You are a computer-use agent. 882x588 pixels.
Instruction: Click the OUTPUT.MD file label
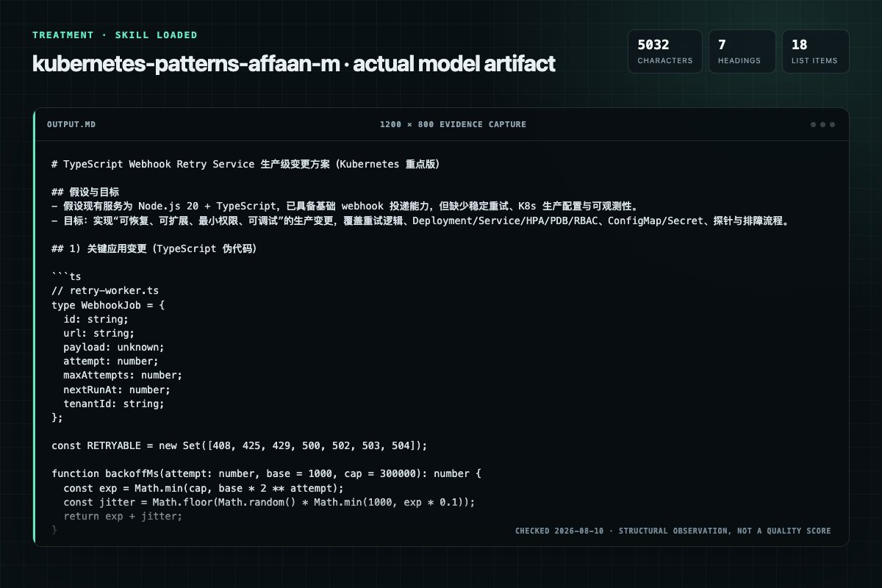(x=71, y=124)
